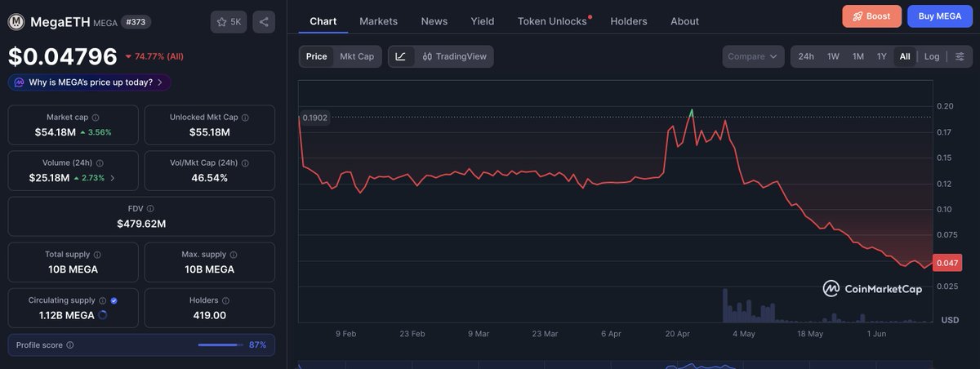Switch to TradingView chart mode

click(x=454, y=56)
